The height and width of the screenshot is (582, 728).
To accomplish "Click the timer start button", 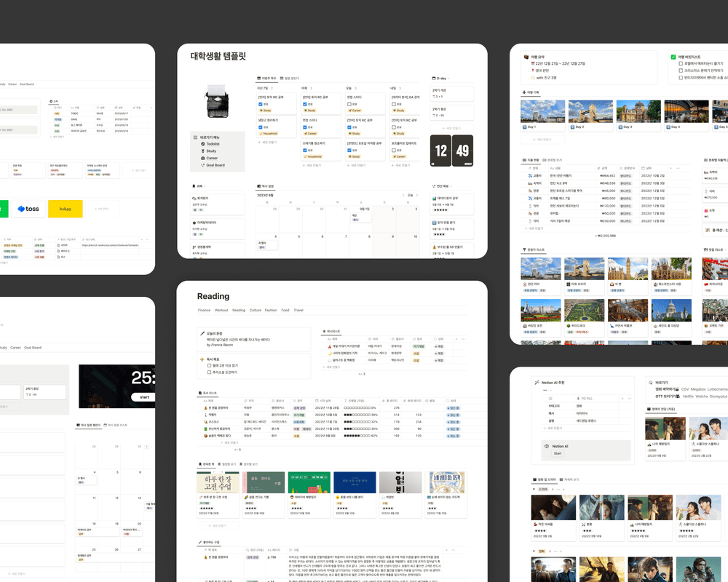I will click(x=143, y=397).
